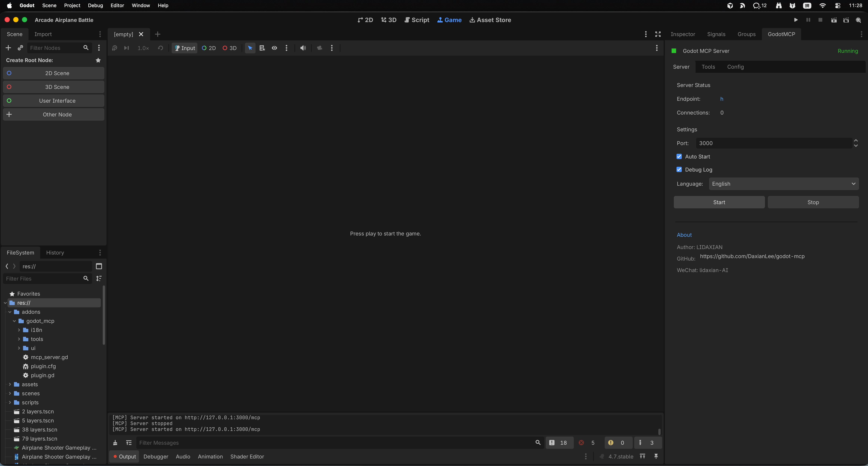
Task: Click the FileSystem vertical scrollbar
Action: tap(104, 315)
